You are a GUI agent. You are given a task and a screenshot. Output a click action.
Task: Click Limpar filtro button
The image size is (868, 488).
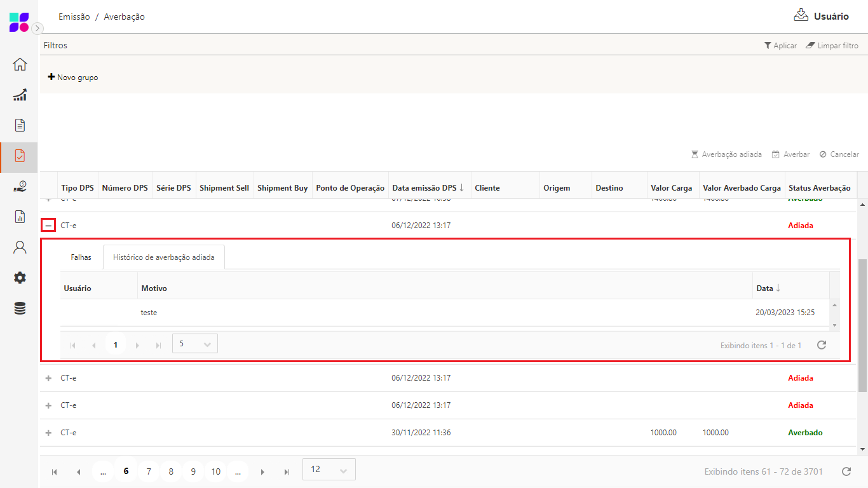pyautogui.click(x=832, y=46)
